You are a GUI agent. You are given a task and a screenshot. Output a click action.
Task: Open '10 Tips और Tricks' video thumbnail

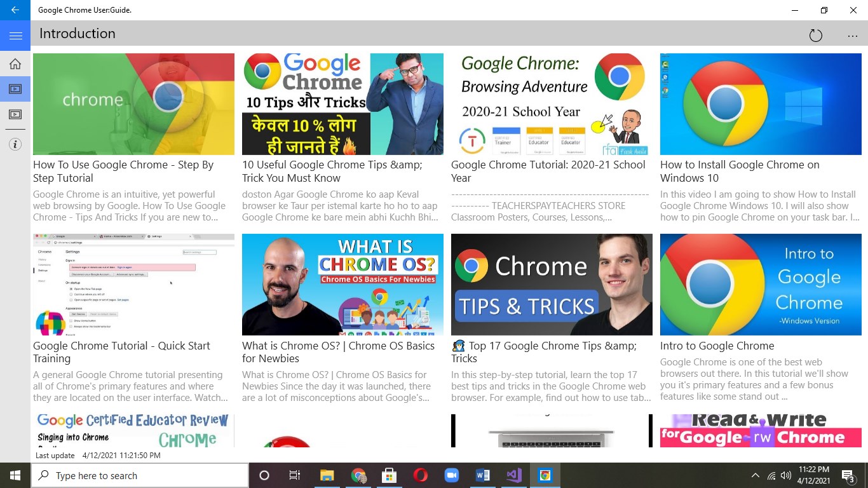[x=342, y=104]
